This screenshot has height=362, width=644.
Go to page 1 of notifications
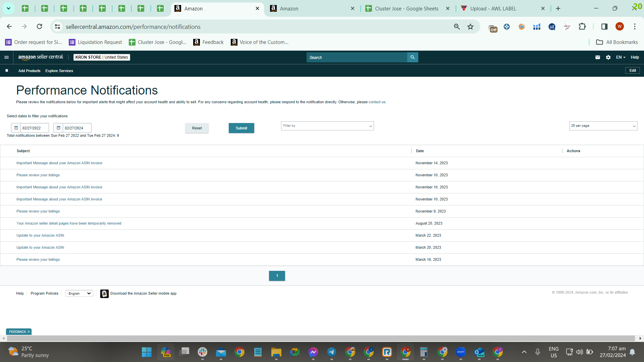pos(277,276)
